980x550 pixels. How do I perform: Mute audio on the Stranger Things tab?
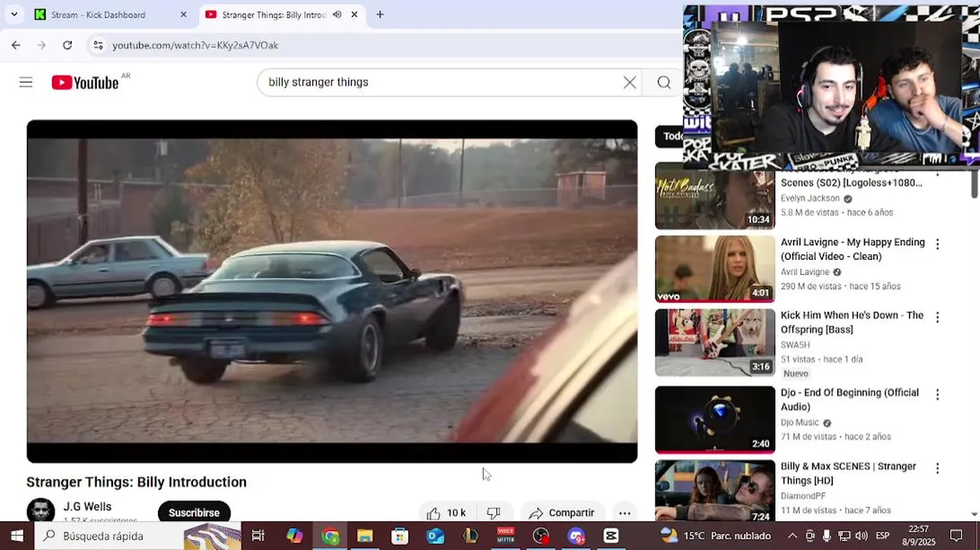337,15
